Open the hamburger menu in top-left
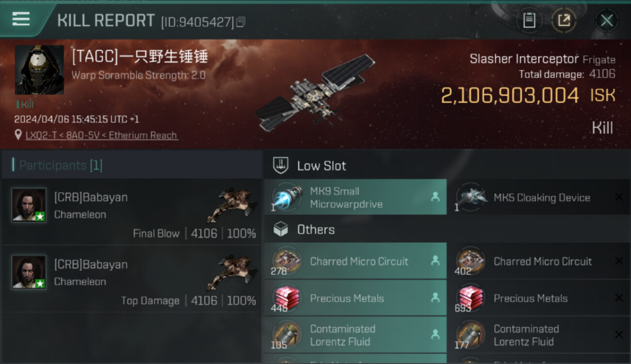The image size is (631, 364). [x=21, y=19]
